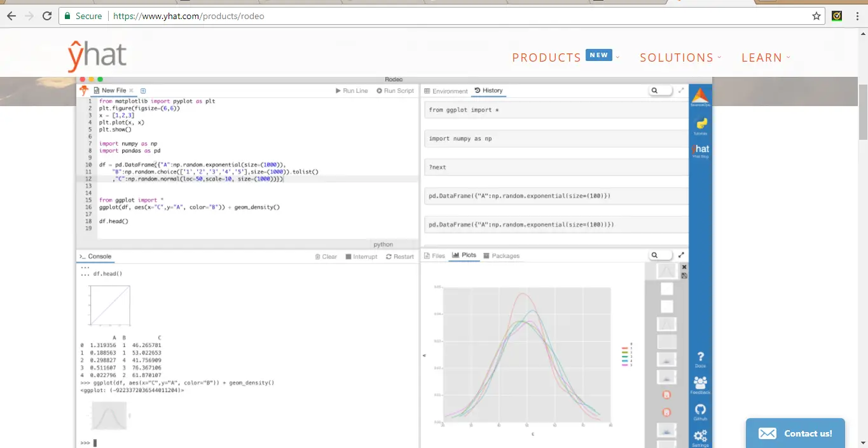Expand the Plots pane with arrows icon

pos(681,255)
